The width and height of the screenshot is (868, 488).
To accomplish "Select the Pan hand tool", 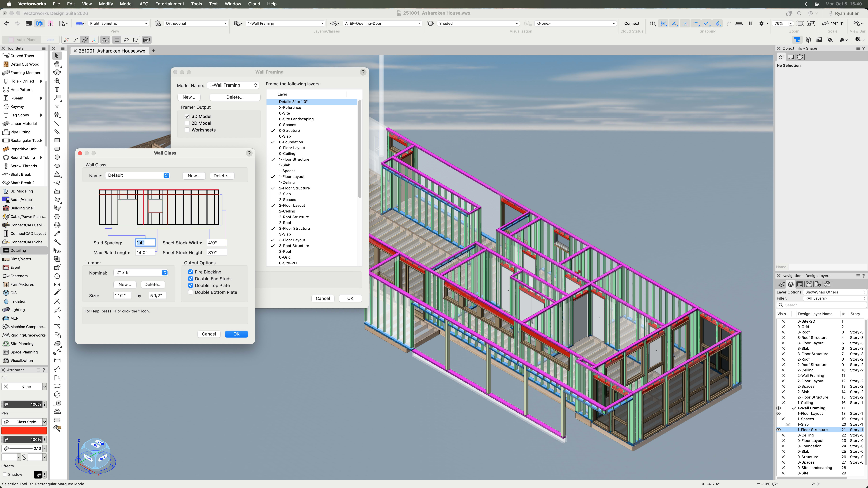I will (x=57, y=64).
